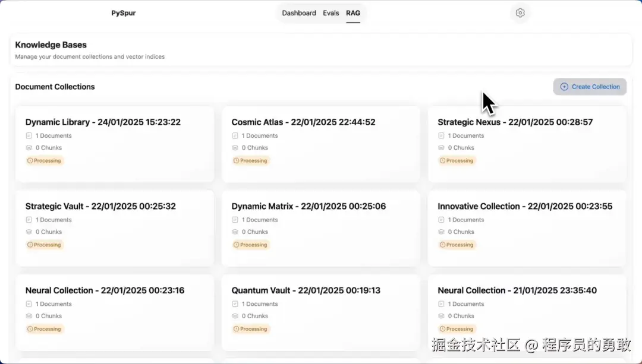This screenshot has width=642, height=364.
Task: Switch to the Evals tab
Action: click(x=331, y=13)
